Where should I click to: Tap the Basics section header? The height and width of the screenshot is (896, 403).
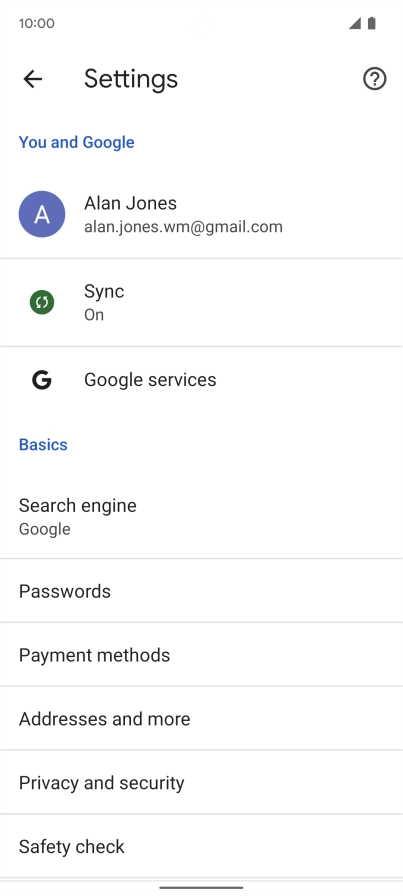tap(43, 445)
